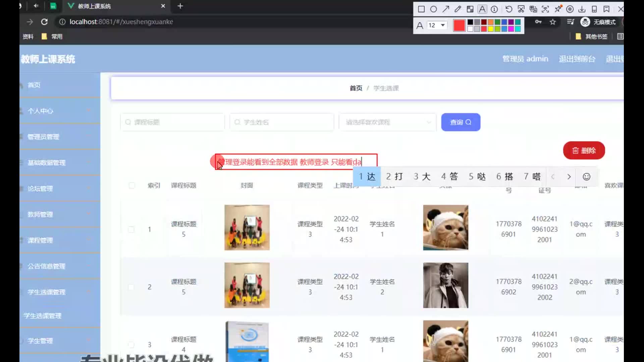Viewport: 644px width, 362px height.
Task: Click the blue 查询 button
Action: 461,122
